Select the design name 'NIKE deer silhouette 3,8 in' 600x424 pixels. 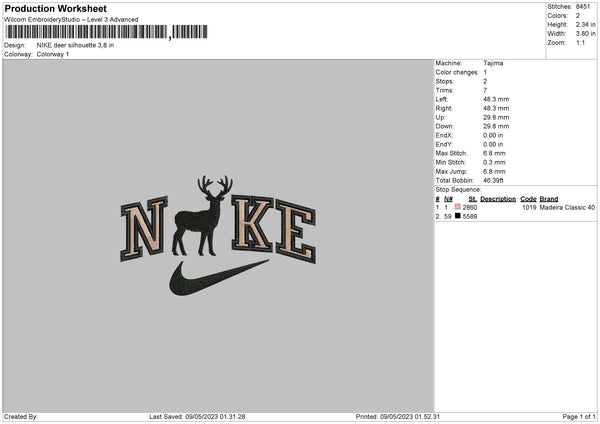pos(75,45)
